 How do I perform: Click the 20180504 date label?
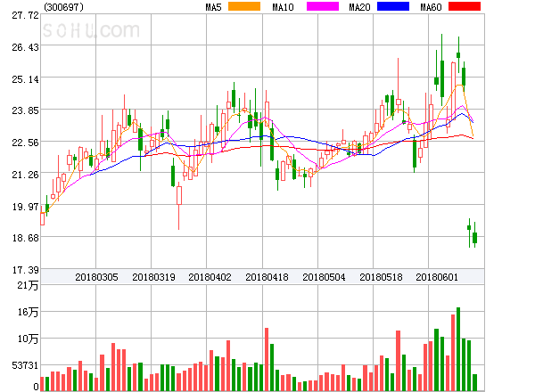coord(324,277)
